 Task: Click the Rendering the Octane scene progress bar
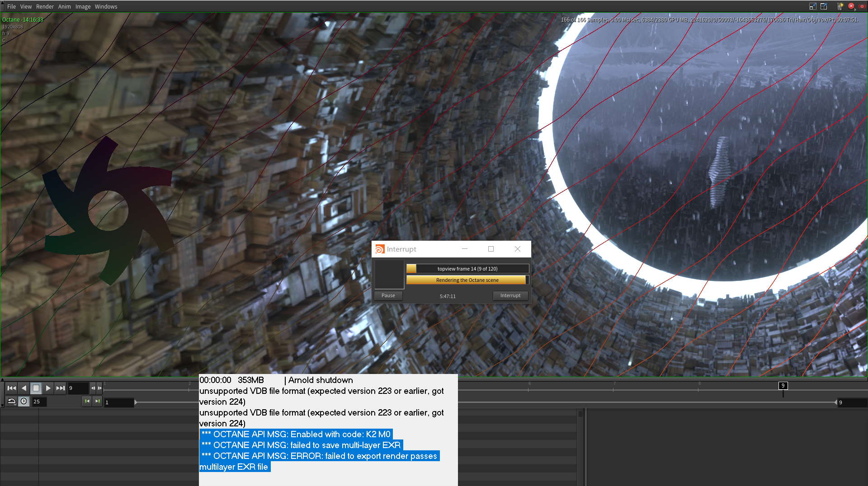467,280
